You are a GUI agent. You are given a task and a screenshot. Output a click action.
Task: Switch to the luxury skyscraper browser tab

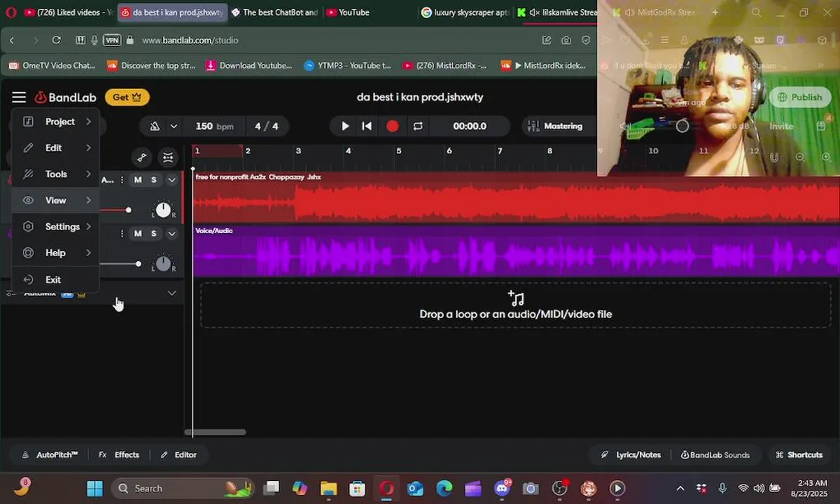465,12
